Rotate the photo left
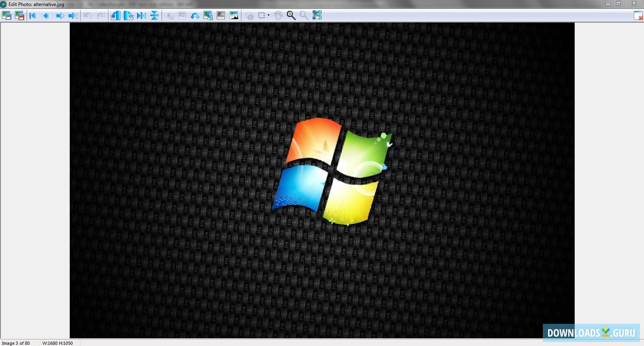The image size is (644, 346). click(116, 16)
